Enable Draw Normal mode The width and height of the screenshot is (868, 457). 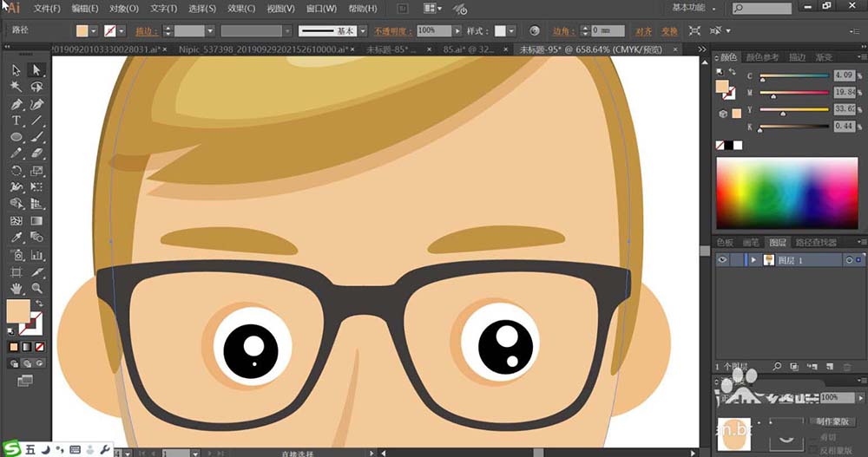15,363
